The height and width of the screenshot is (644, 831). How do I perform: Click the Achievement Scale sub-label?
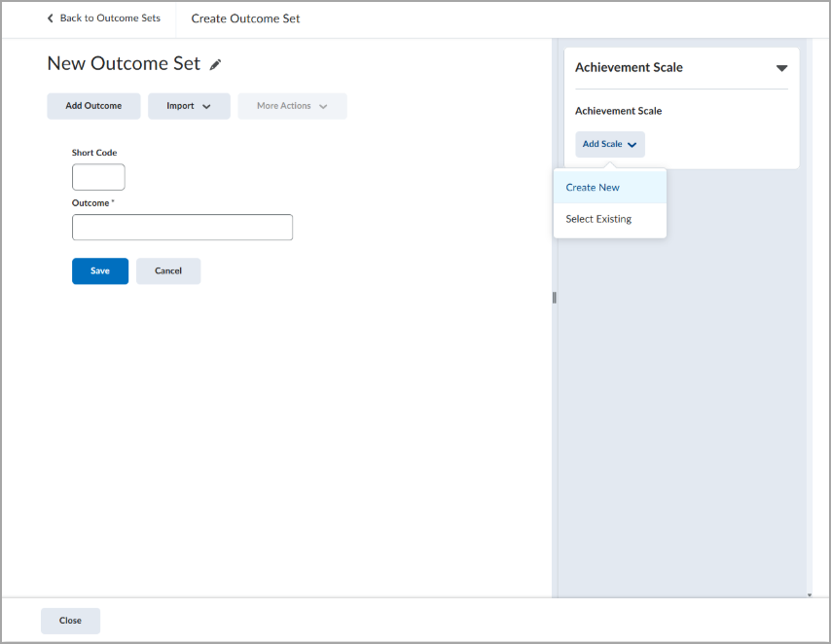[618, 111]
